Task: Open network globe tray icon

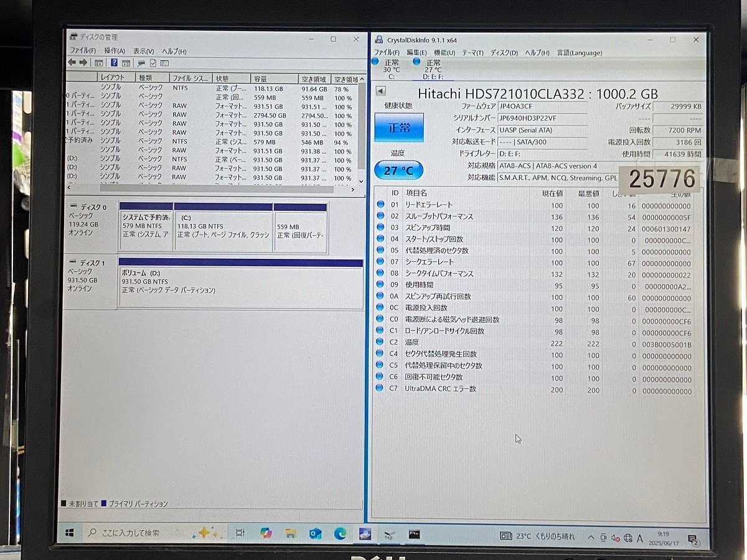Action: coord(627,538)
